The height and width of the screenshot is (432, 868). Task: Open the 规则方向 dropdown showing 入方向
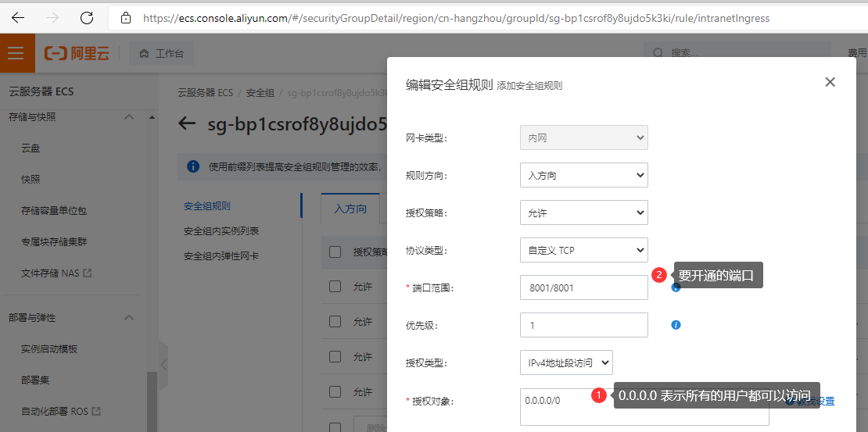584,175
